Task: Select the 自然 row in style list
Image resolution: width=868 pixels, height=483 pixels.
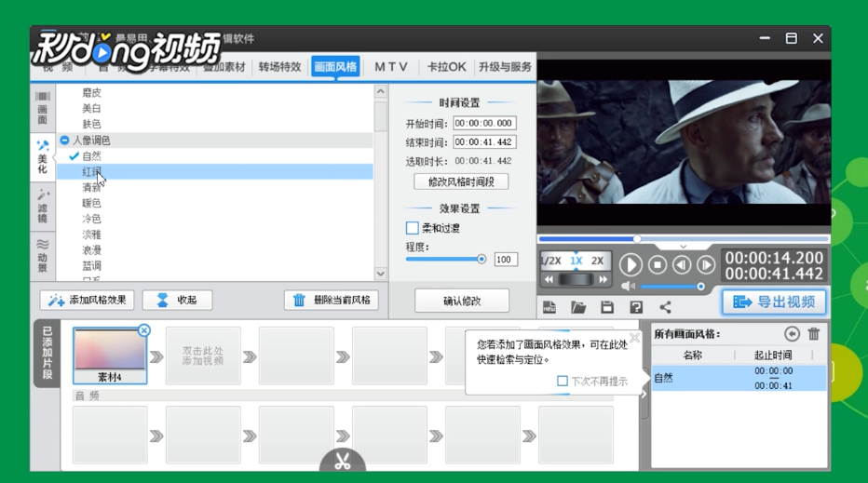Action: [739, 378]
